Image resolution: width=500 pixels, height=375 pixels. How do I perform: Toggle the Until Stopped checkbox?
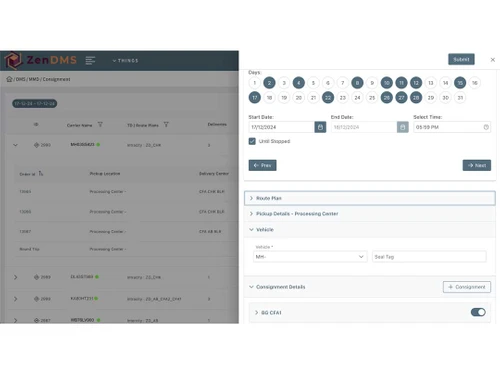tap(252, 141)
